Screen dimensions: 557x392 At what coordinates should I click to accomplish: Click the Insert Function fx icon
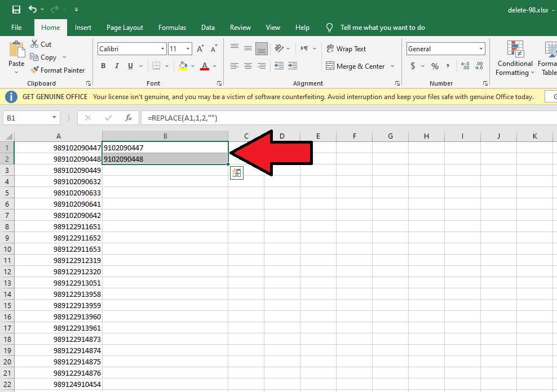click(129, 118)
